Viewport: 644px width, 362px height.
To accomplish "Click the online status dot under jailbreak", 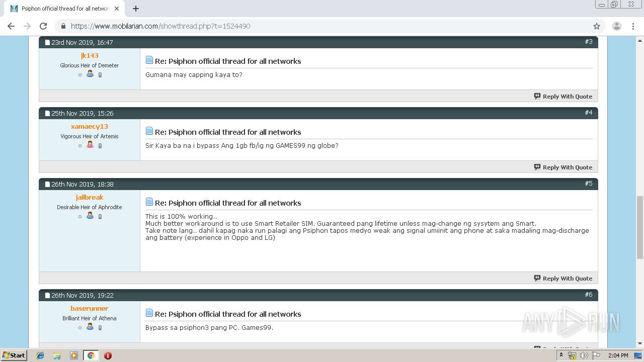I will click(80, 217).
